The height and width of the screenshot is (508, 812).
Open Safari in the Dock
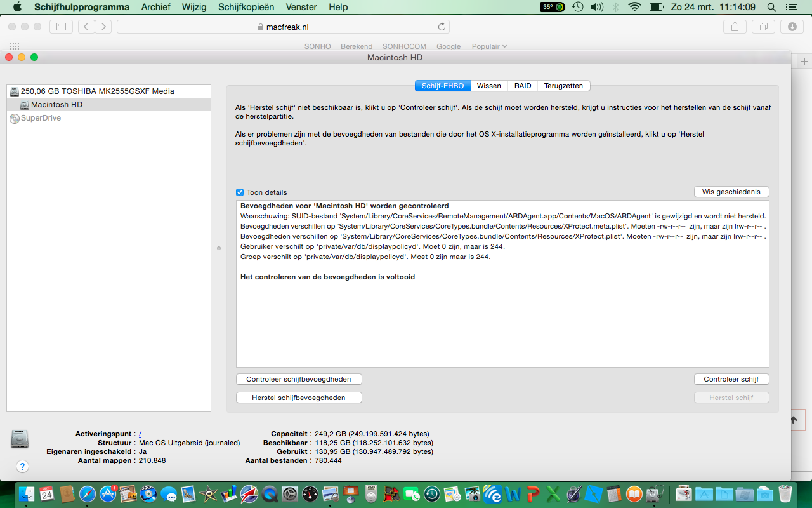pos(87,494)
